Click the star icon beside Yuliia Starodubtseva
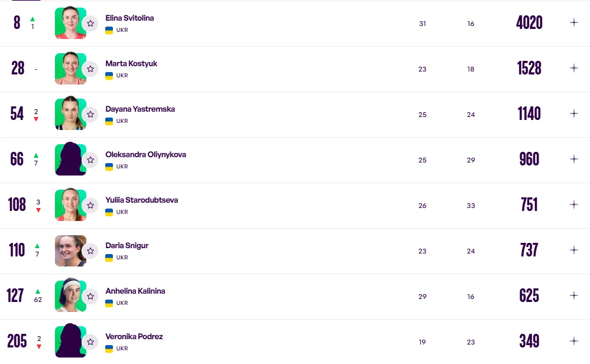Viewport: 590px width, 364px height. pos(90,206)
